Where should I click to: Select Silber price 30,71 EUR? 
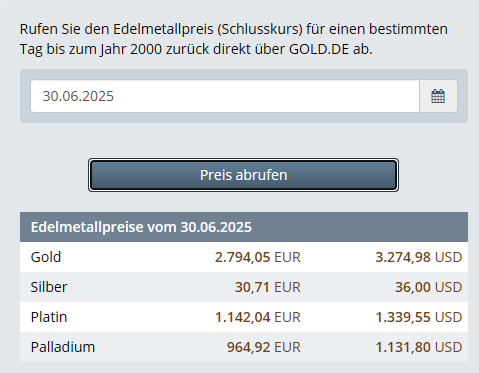click(x=268, y=287)
